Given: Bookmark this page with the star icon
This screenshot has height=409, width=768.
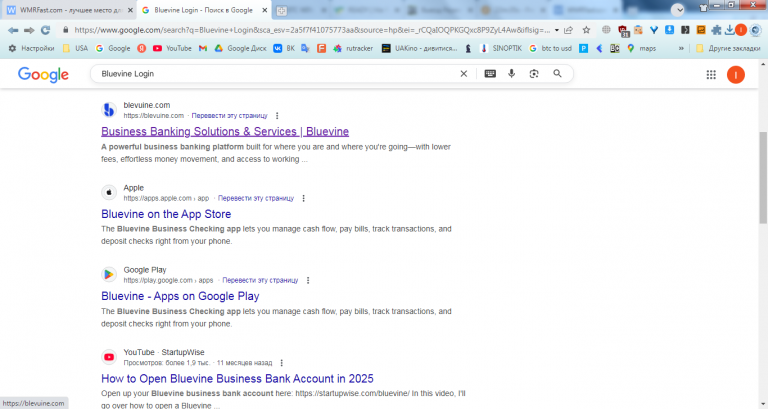Looking at the screenshot, I should pyautogui.click(x=586, y=30).
